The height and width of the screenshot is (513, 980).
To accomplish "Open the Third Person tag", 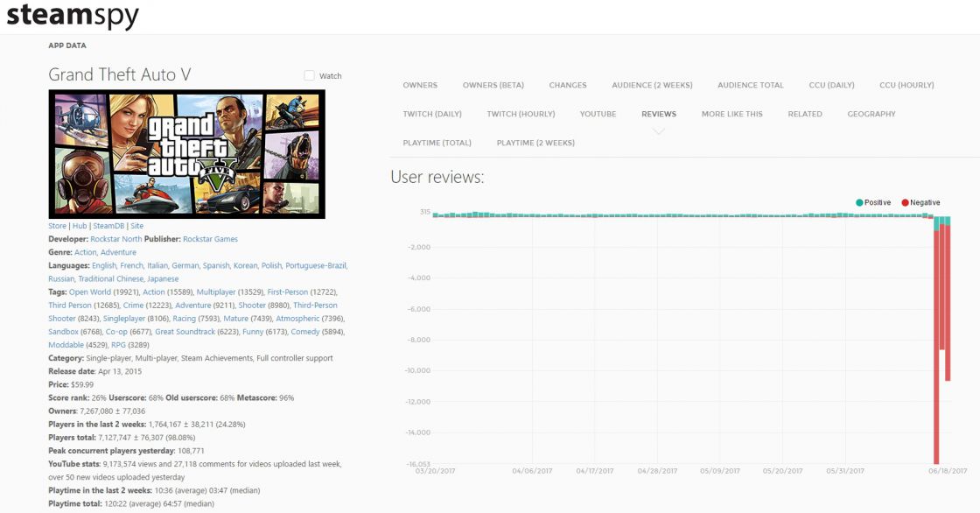I will point(70,306).
